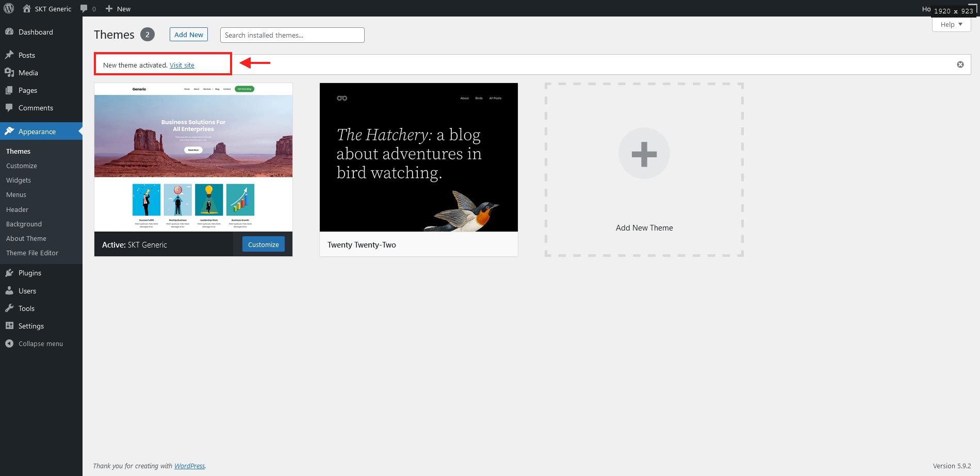The image size is (980, 476).
Task: Click the Collapse menu arrow icon
Action: click(9, 343)
